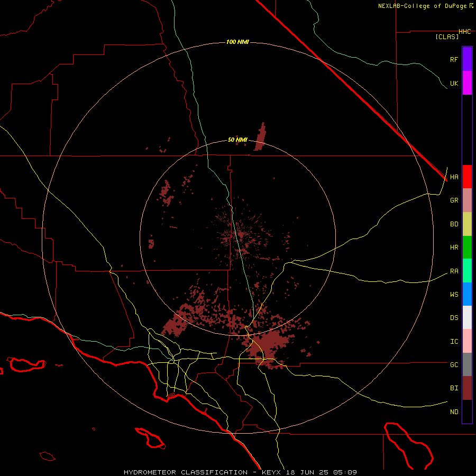This screenshot has height=476, width=476.
Task: Select the red HA legend swatch
Action: pyautogui.click(x=467, y=177)
